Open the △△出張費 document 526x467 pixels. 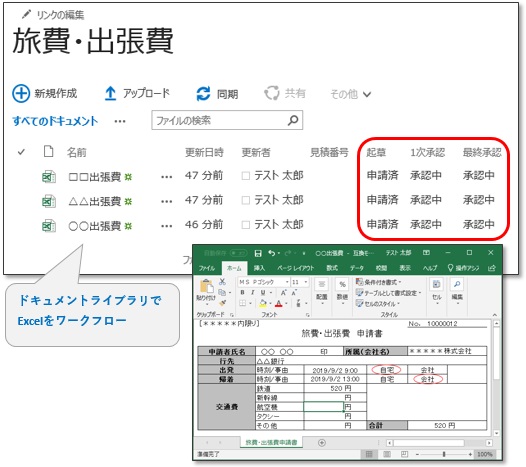tap(95, 201)
